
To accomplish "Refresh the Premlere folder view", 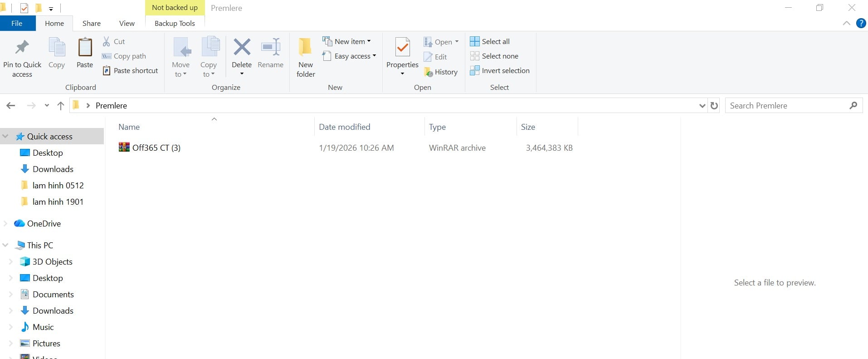I will 714,106.
